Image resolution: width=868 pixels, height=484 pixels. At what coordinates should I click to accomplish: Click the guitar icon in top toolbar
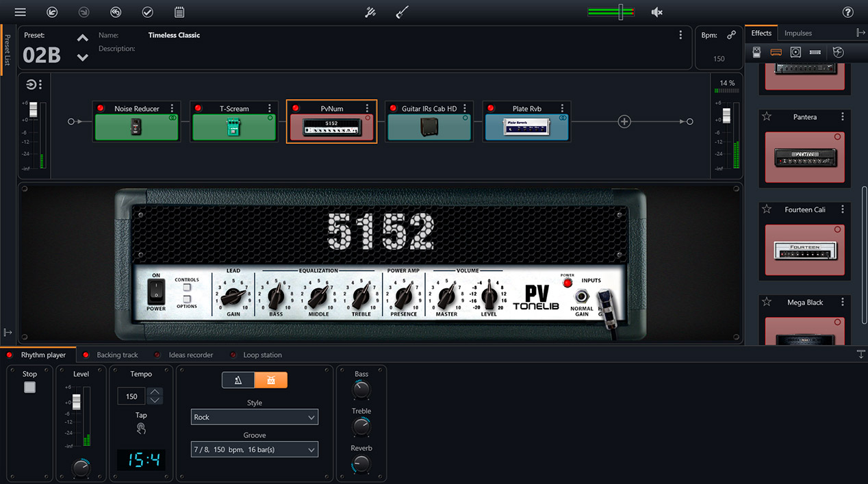tap(402, 12)
